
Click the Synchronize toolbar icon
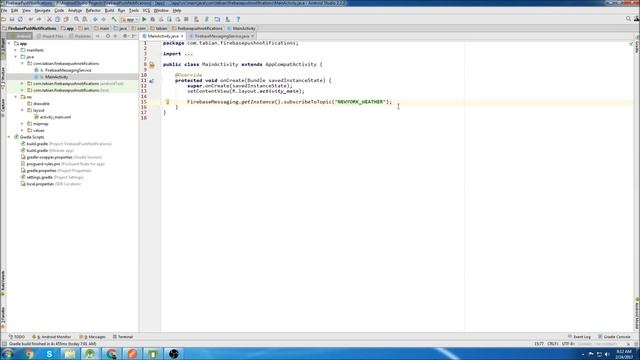point(20,19)
